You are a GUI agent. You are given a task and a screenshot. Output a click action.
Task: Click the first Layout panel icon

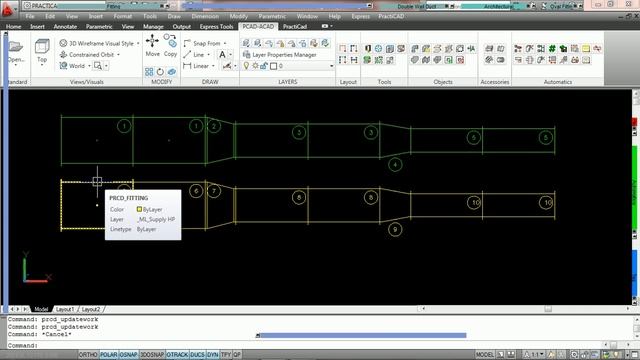343,49
